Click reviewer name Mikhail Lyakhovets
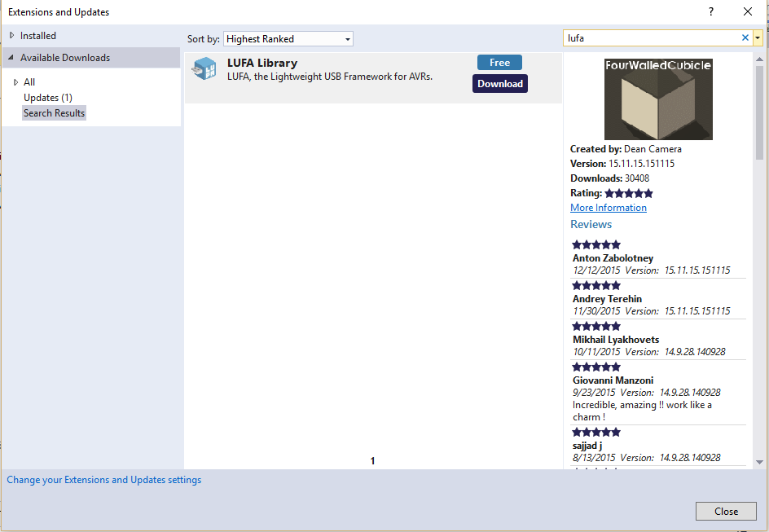 (616, 339)
